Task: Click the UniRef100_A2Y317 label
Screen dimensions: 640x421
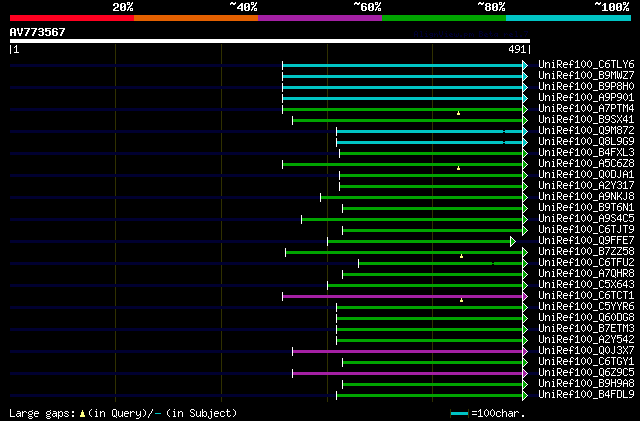Action: coord(586,186)
